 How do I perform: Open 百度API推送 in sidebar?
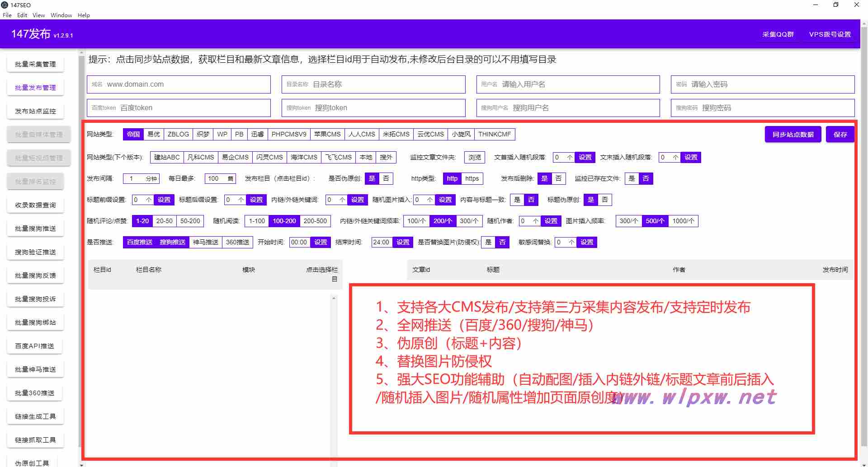[34, 346]
